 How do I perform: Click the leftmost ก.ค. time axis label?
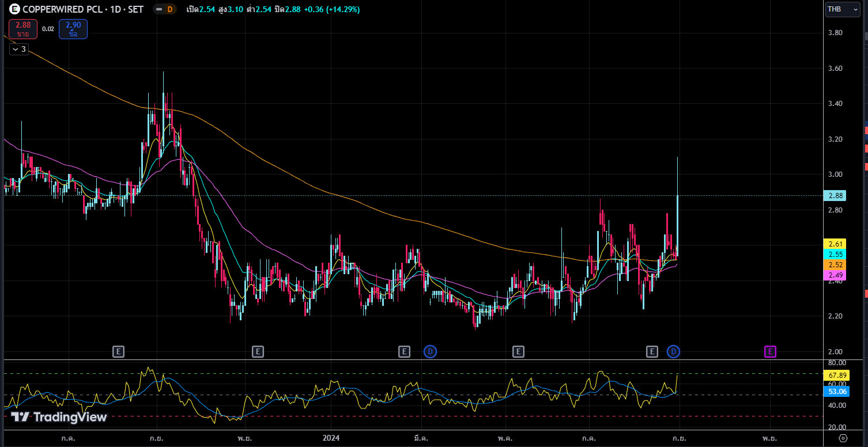(68, 438)
